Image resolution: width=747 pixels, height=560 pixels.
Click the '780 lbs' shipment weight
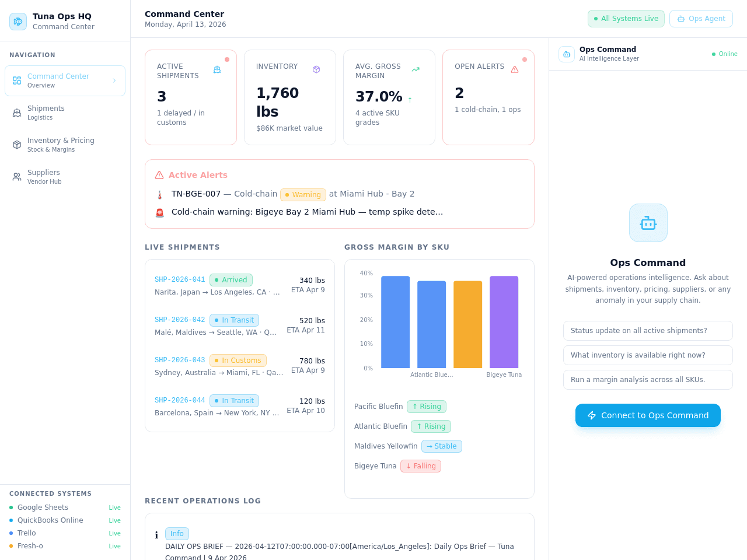point(312,361)
